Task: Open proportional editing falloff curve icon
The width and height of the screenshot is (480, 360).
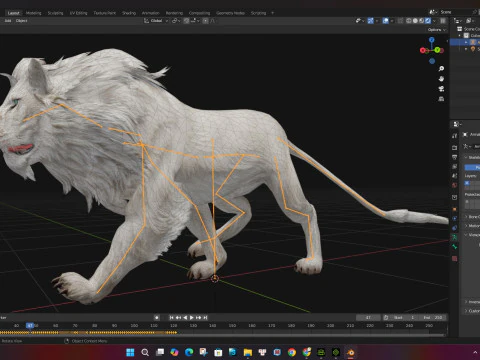Action: pos(212,21)
